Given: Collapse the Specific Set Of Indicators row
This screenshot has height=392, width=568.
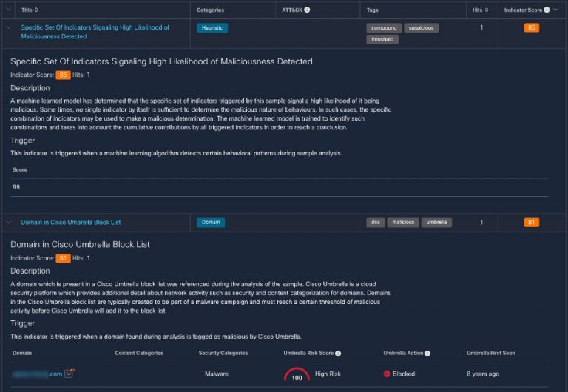Looking at the screenshot, I should pos(9,27).
